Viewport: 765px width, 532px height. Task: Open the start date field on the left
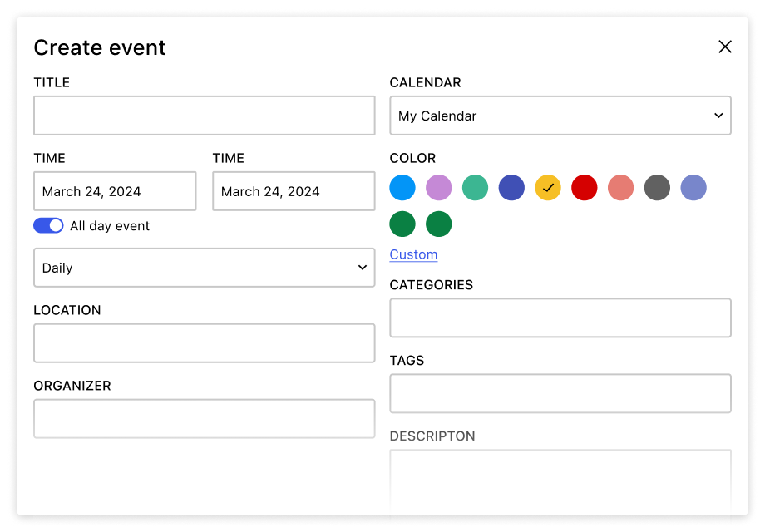tap(115, 191)
